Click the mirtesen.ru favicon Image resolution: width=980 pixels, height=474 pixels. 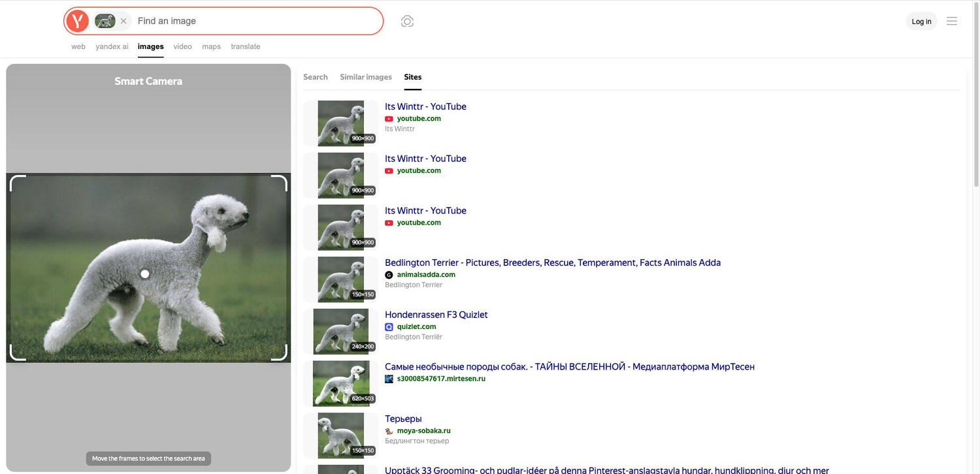click(x=389, y=379)
